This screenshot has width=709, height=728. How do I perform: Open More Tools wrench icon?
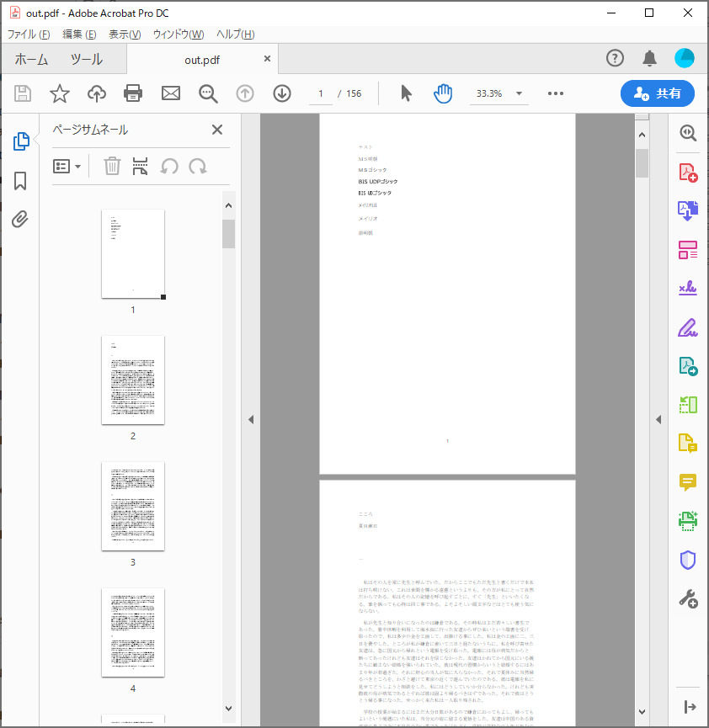[688, 599]
